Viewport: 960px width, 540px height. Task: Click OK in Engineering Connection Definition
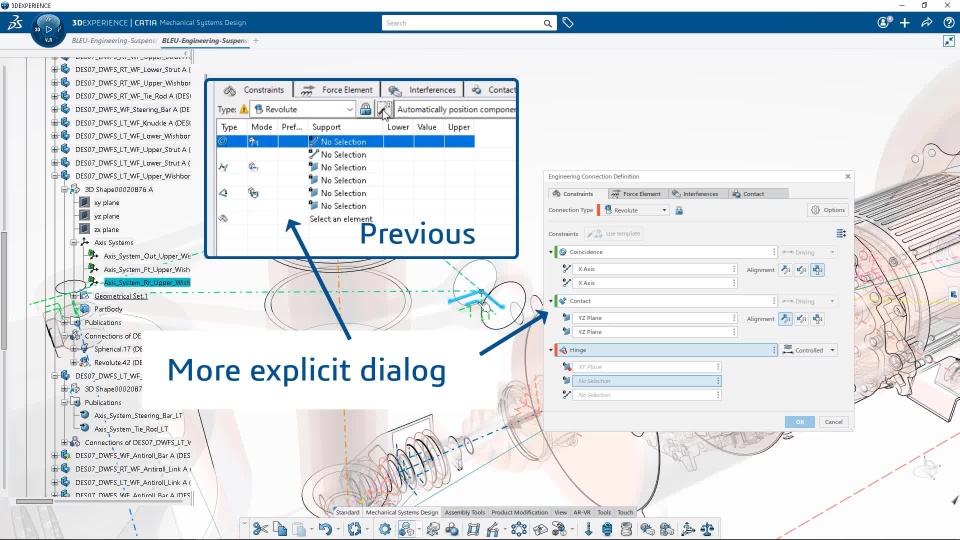(x=800, y=422)
